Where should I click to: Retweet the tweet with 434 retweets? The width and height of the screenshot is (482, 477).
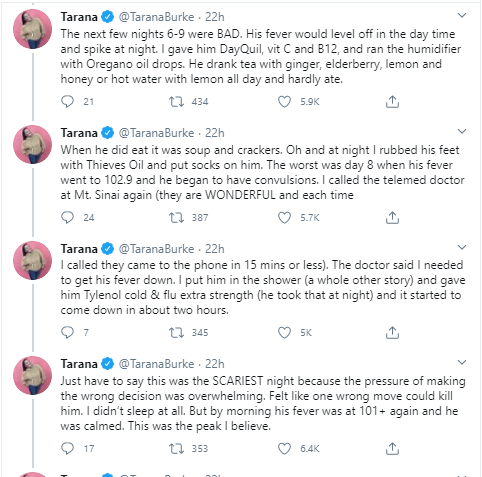176,101
